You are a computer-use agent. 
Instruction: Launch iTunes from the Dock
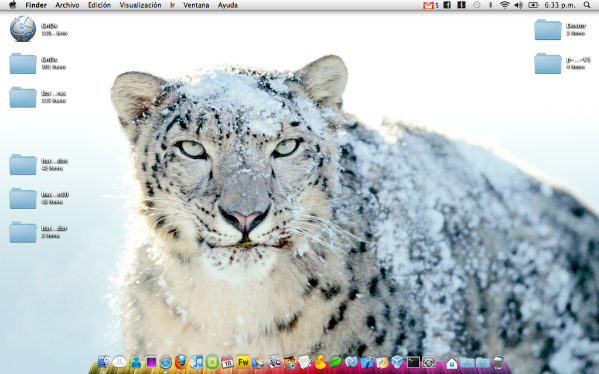click(x=196, y=362)
